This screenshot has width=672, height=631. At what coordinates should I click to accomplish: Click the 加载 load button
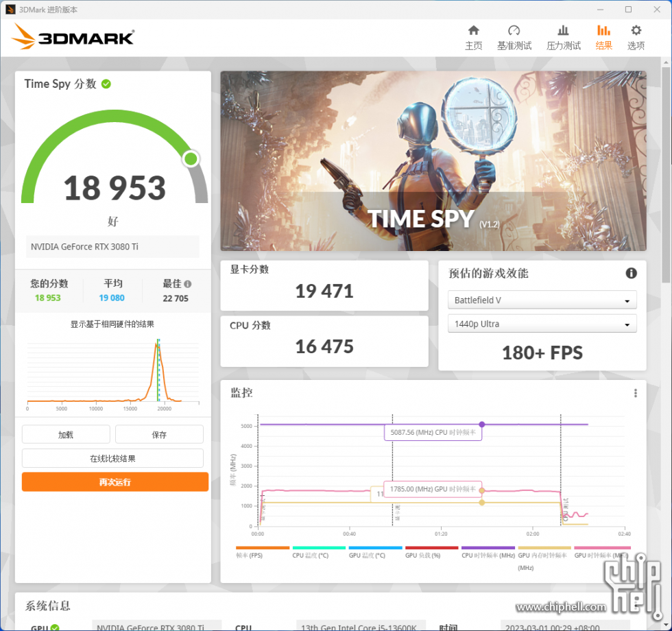(x=66, y=435)
